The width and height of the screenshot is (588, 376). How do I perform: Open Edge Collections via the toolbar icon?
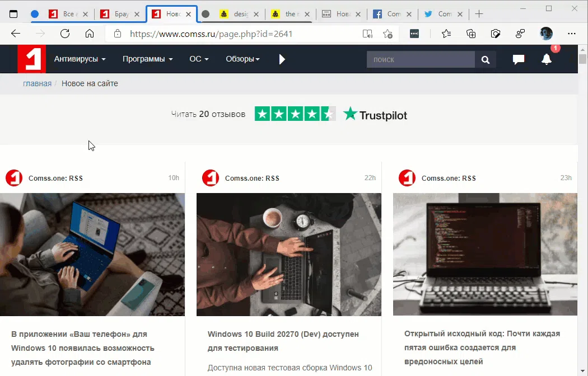pyautogui.click(x=471, y=34)
